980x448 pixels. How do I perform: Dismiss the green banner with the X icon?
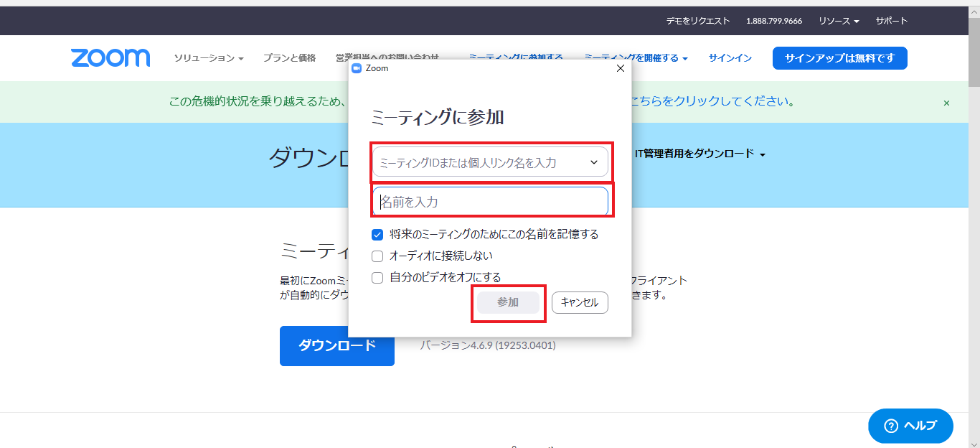[x=946, y=103]
